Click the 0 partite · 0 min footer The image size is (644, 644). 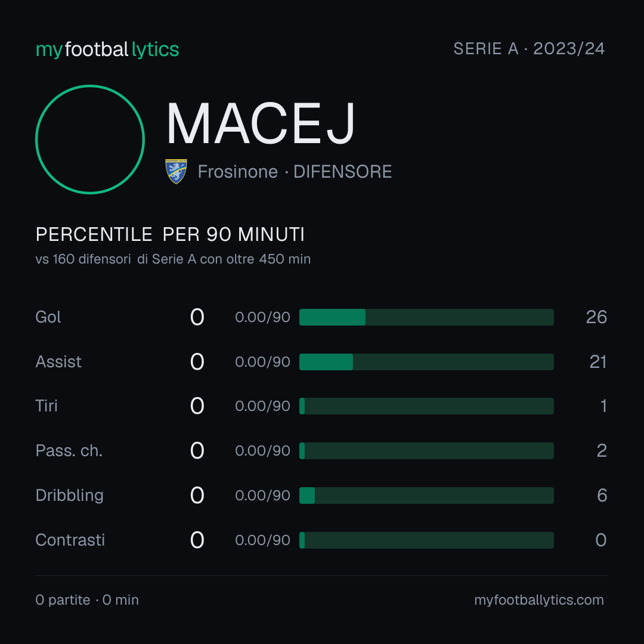tap(87, 600)
